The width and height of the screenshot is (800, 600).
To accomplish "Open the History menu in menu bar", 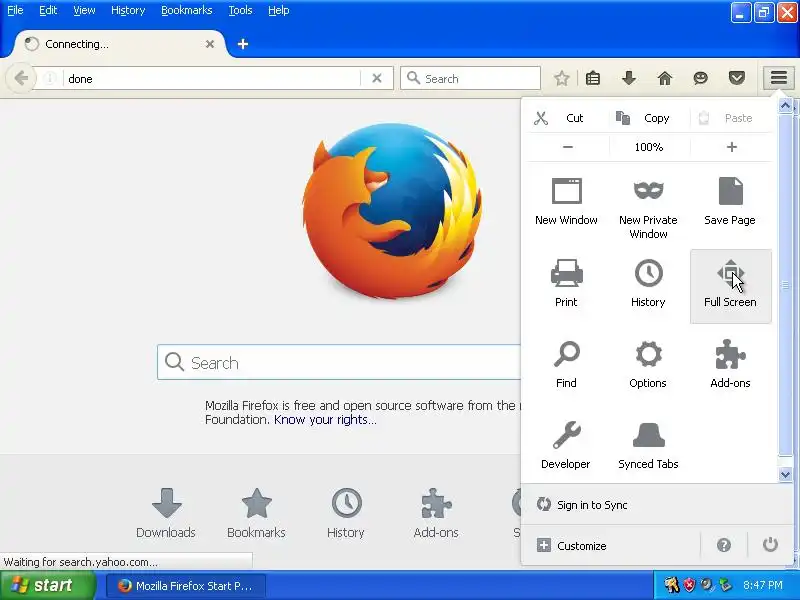I will tap(128, 10).
